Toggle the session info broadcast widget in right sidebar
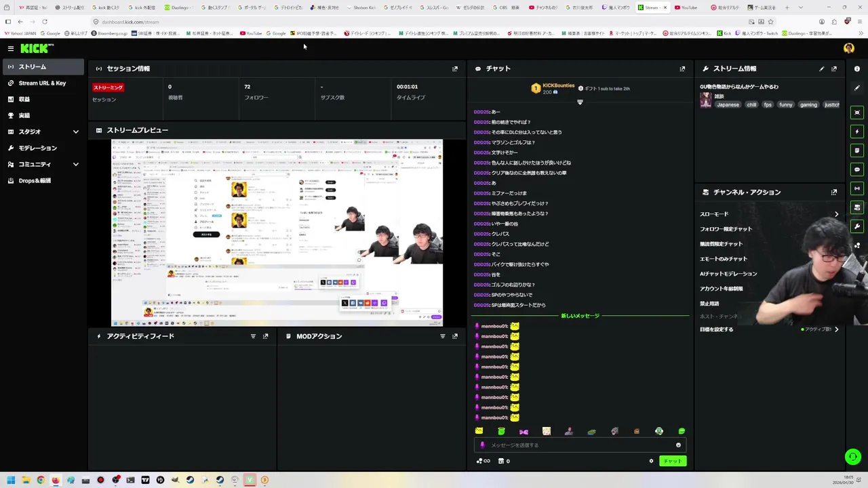Screen dimensions: 868x488 pos(857,188)
